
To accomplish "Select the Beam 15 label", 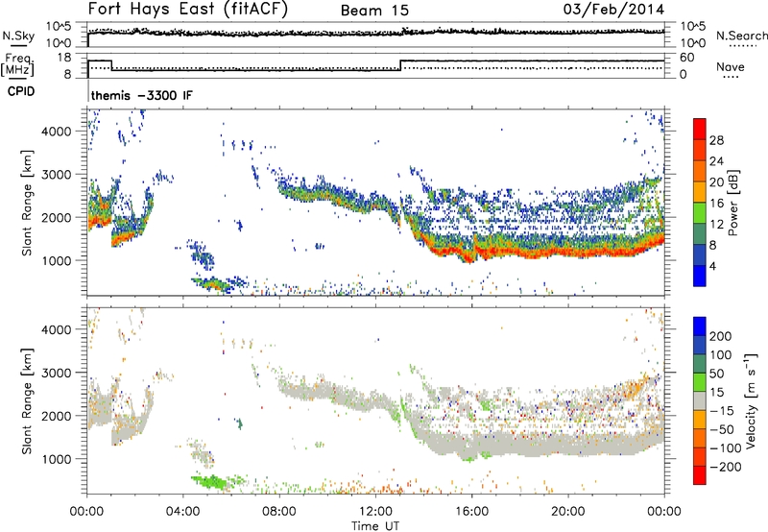I will click(x=374, y=11).
